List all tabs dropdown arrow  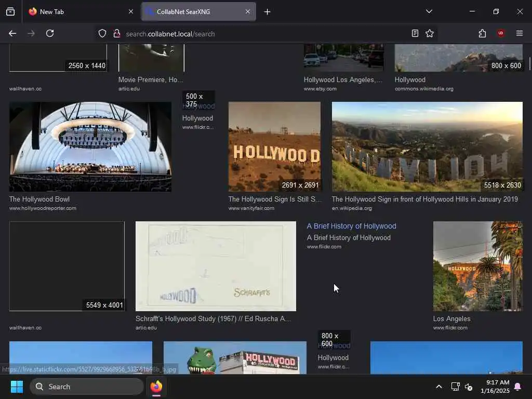[x=429, y=11]
